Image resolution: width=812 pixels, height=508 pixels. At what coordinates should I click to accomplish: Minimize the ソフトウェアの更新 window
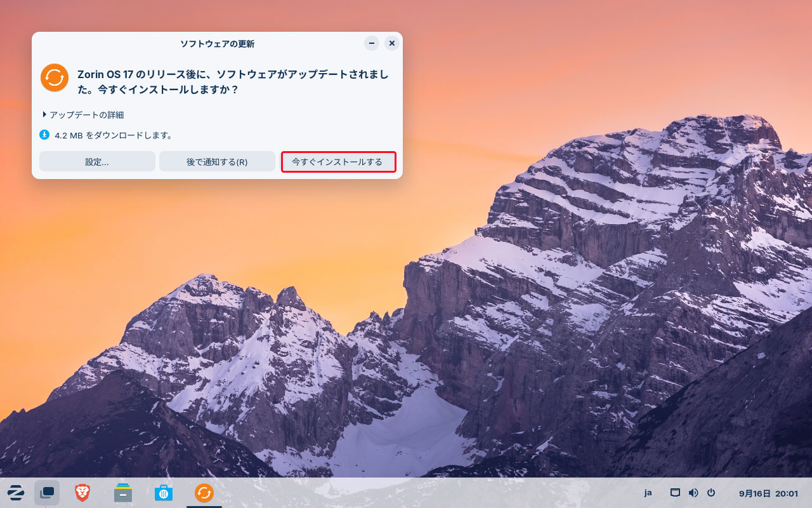(372, 43)
